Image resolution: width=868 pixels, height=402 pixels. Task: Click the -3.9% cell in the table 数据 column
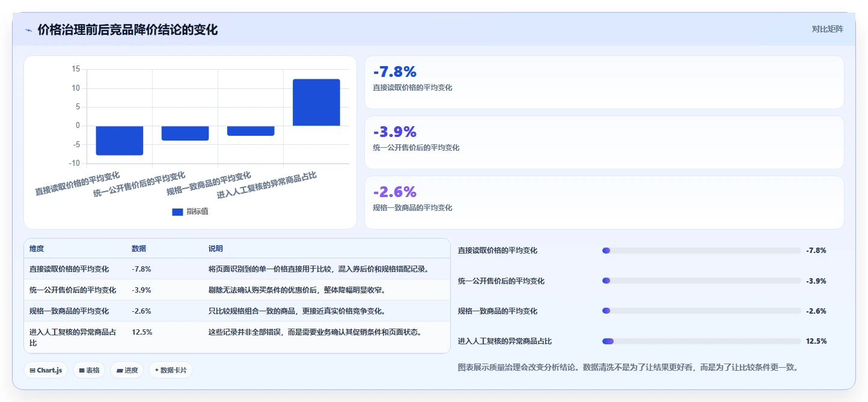141,290
